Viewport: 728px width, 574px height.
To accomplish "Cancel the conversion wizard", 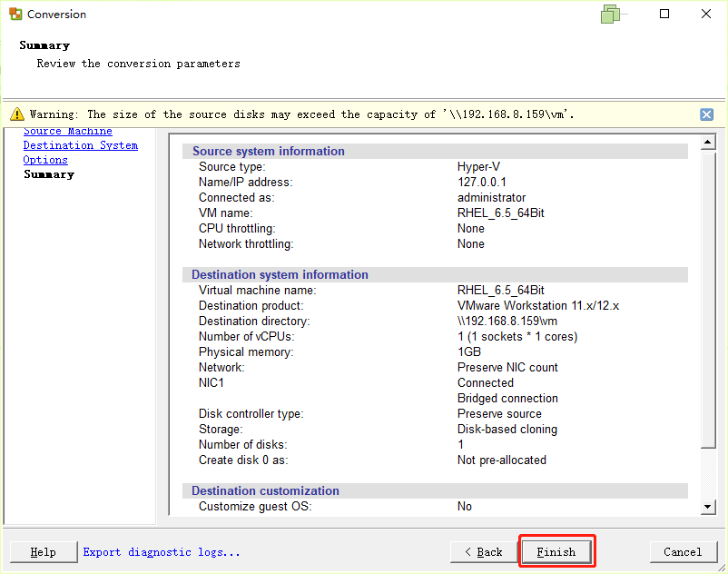I will (683, 551).
